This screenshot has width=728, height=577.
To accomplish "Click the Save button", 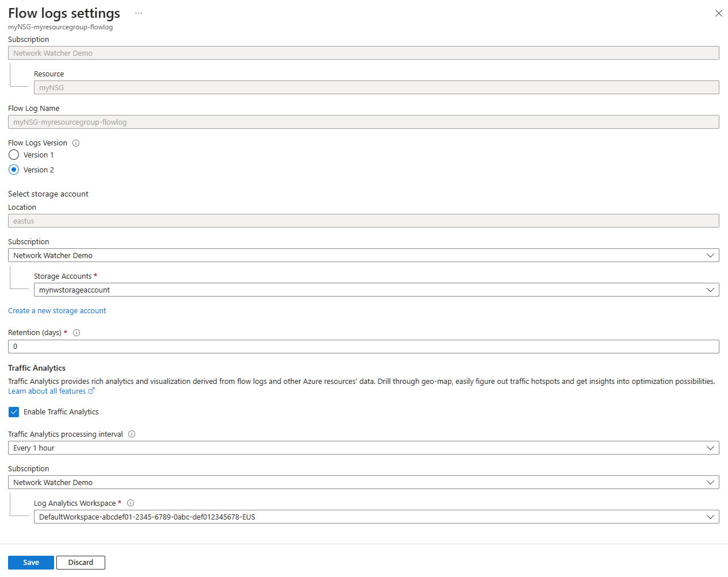I will 31,563.
